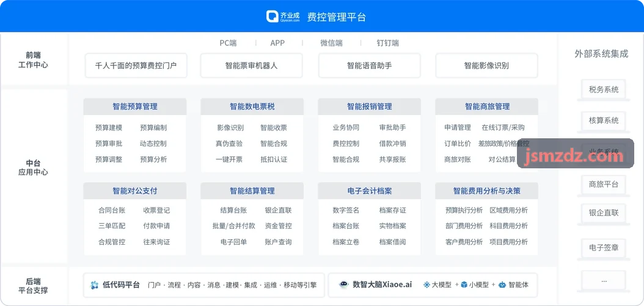Viewport: 644px width, 306px height.
Task: Click 预算分析 in 智能预算管理
Action: 153,159
